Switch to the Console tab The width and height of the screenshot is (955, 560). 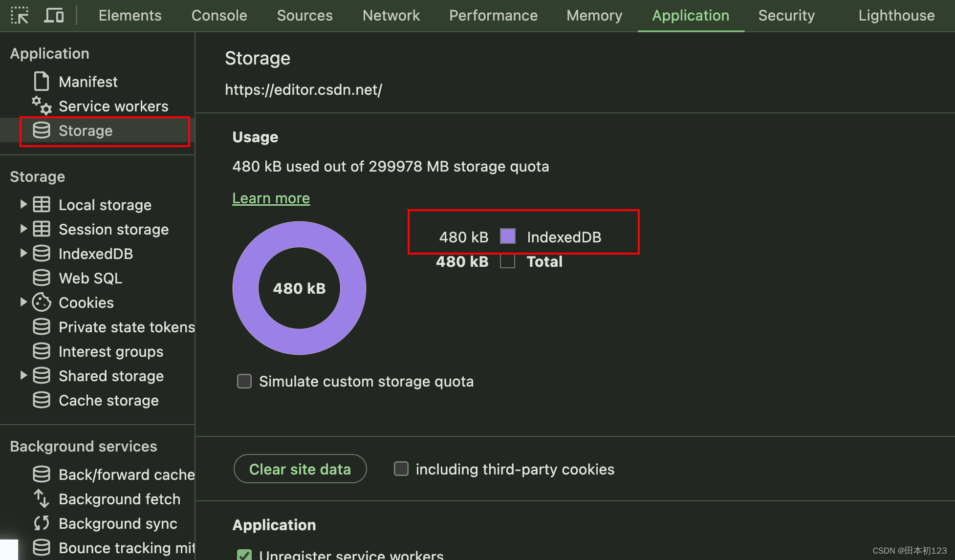click(x=219, y=16)
